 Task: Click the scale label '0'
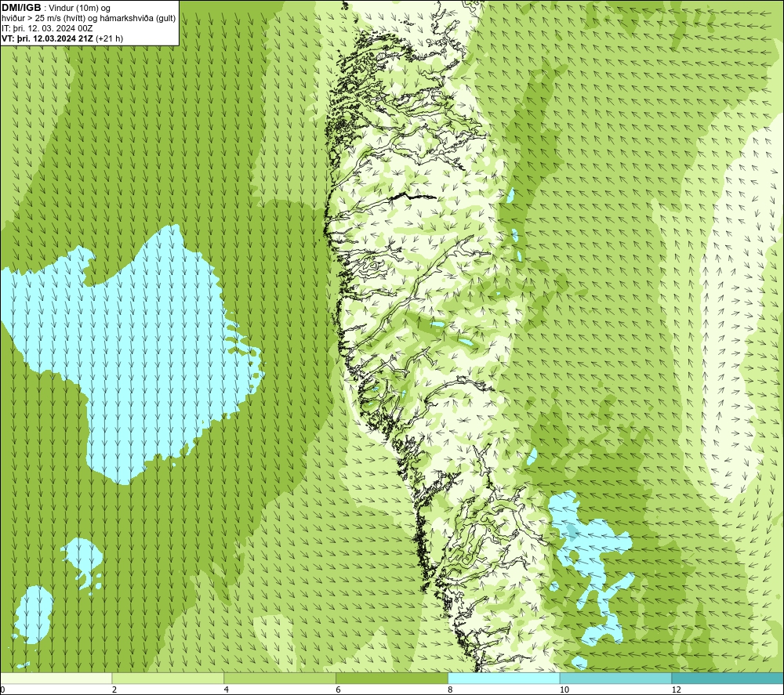point(3,690)
